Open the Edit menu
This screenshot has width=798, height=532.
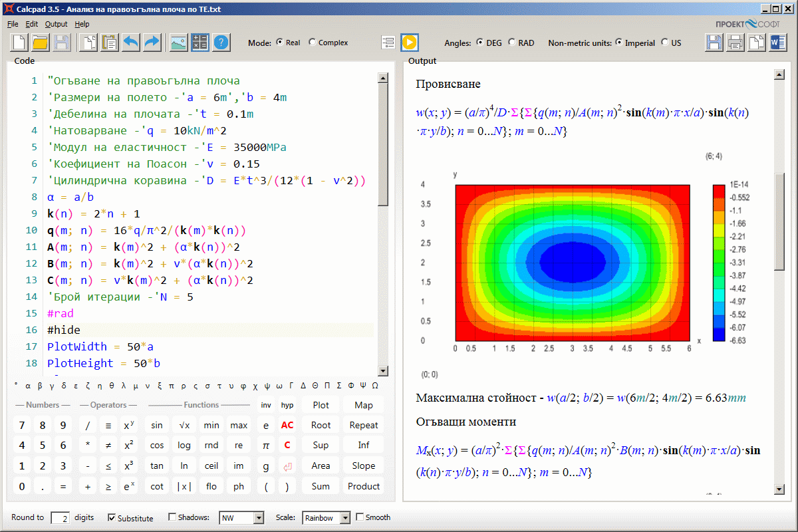click(x=31, y=24)
